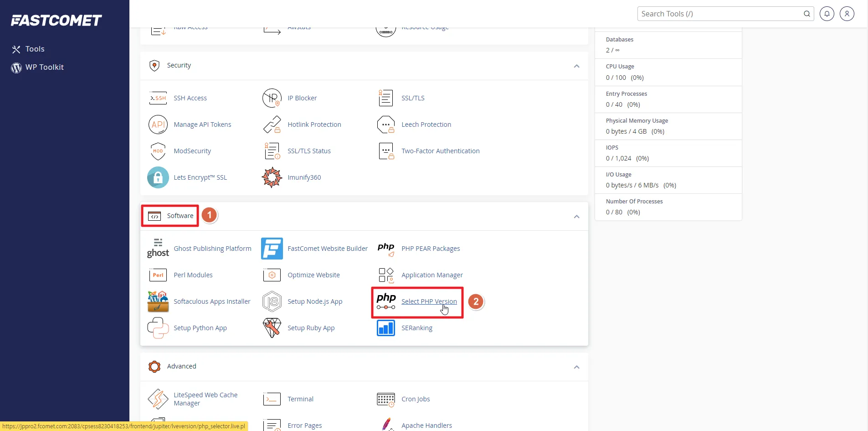Open Optimize Website icon
The height and width of the screenshot is (431, 868).
click(272, 275)
